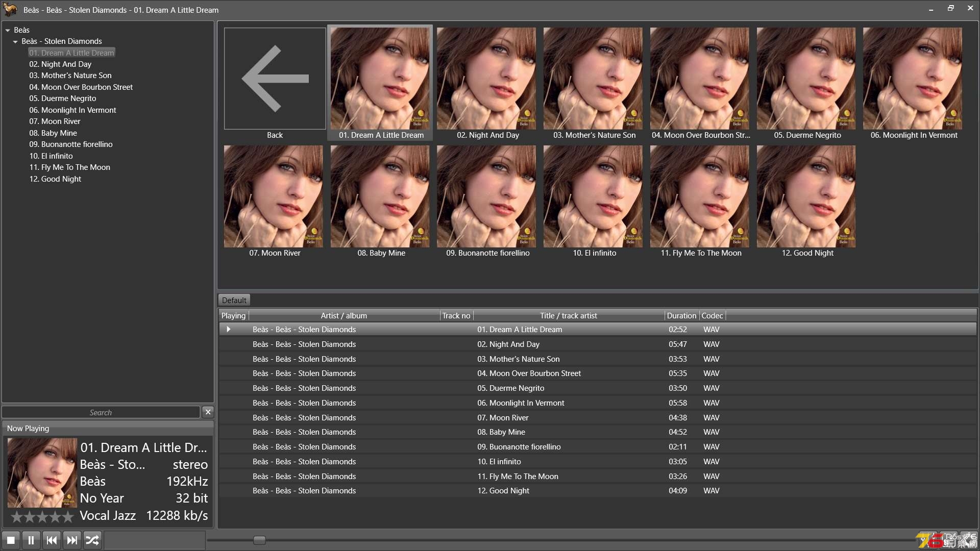The width and height of the screenshot is (980, 551).
Task: Select playlist row 11. Fly Me To The Moon
Action: click(598, 477)
